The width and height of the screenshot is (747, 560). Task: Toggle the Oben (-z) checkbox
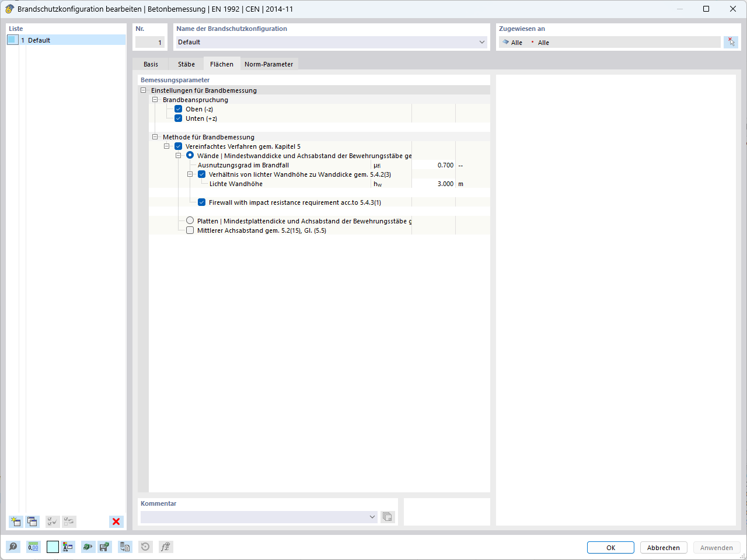[x=179, y=109]
